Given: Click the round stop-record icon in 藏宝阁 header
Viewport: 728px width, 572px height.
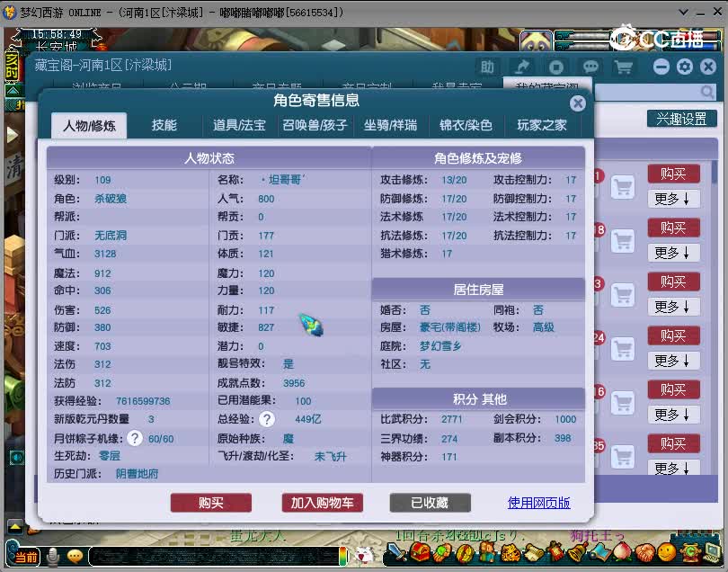Looking at the screenshot, I should tap(556, 67).
